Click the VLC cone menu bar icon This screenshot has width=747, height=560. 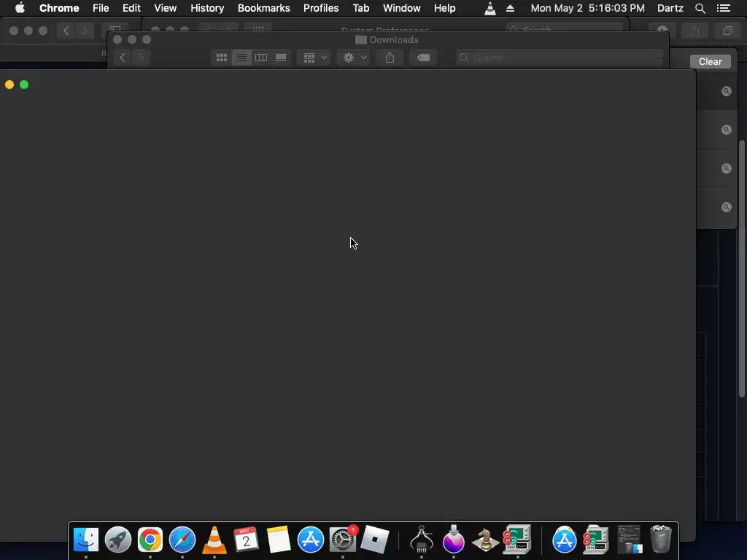coord(489,8)
